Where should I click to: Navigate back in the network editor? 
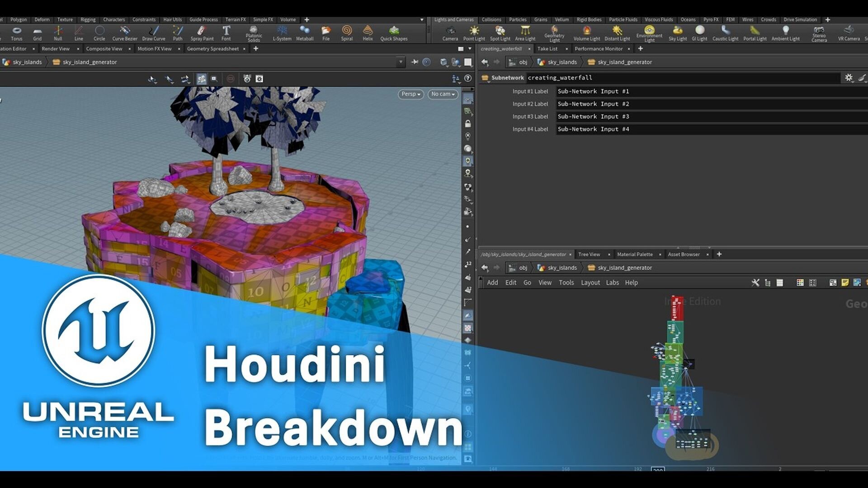(x=485, y=267)
